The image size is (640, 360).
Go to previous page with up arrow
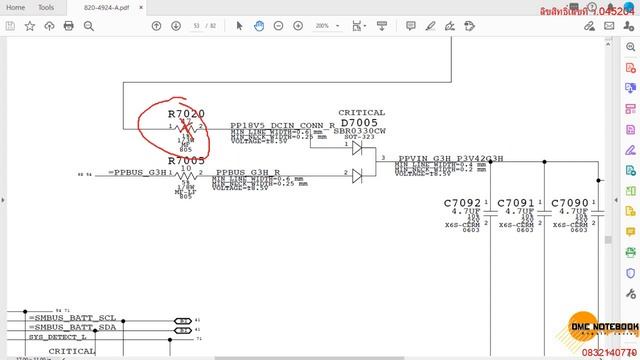[156, 26]
